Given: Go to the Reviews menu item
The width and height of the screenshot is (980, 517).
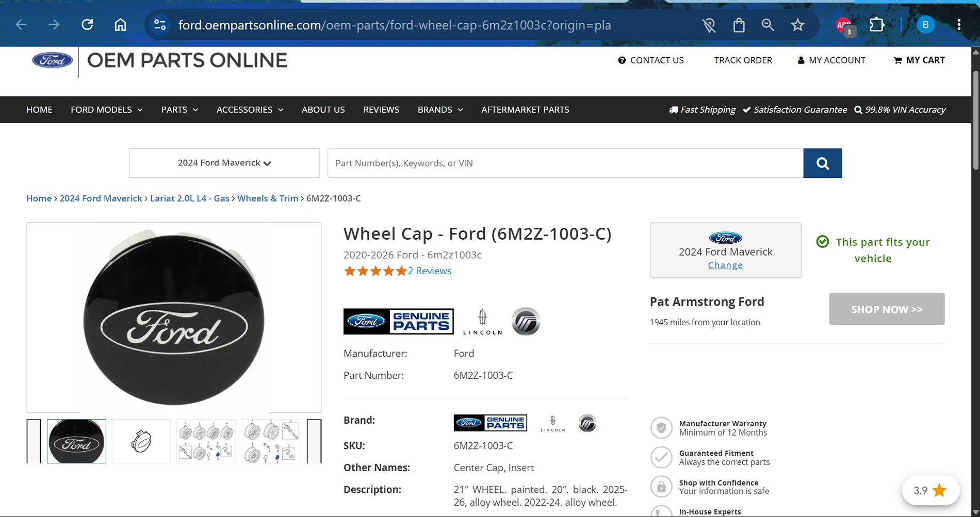Looking at the screenshot, I should pyautogui.click(x=381, y=110).
